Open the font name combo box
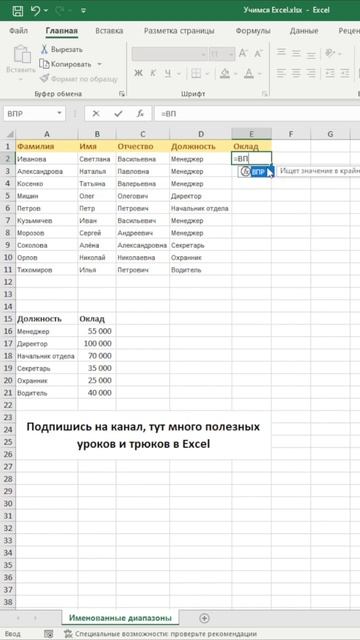 click(170, 54)
